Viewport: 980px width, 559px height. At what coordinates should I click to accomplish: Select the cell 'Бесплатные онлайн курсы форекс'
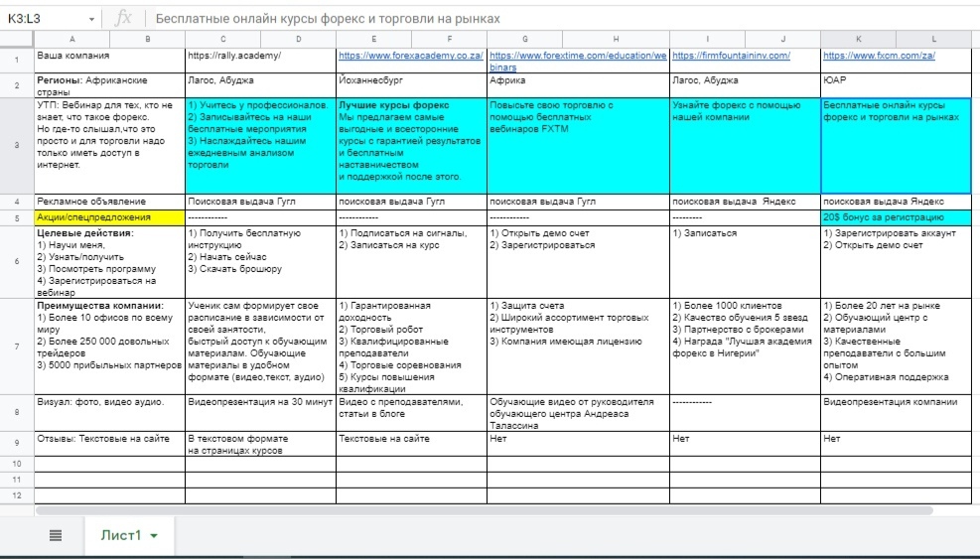896,146
